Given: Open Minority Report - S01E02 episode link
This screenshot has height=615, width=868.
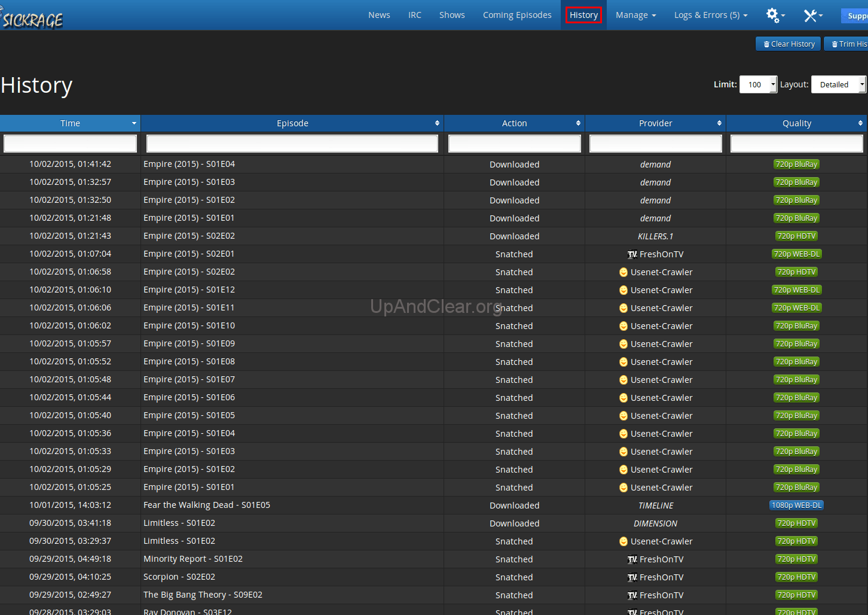Looking at the screenshot, I should pyautogui.click(x=193, y=559).
